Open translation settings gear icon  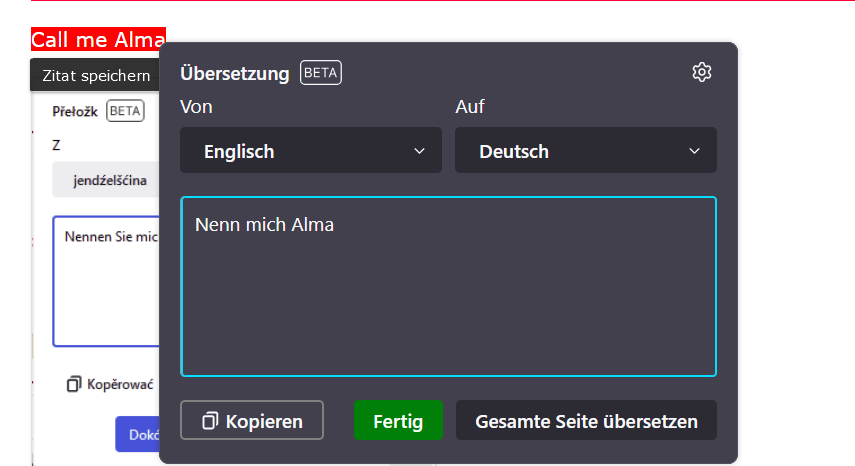coord(701,72)
